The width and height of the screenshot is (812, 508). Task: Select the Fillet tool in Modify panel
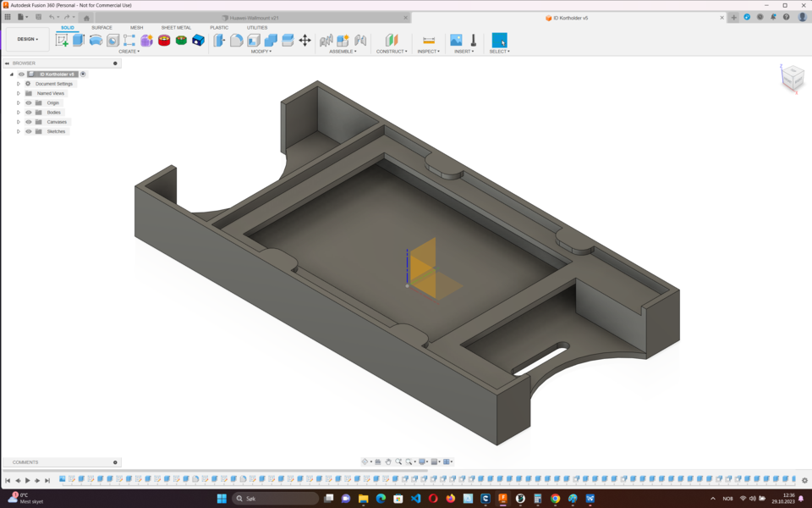click(x=235, y=39)
